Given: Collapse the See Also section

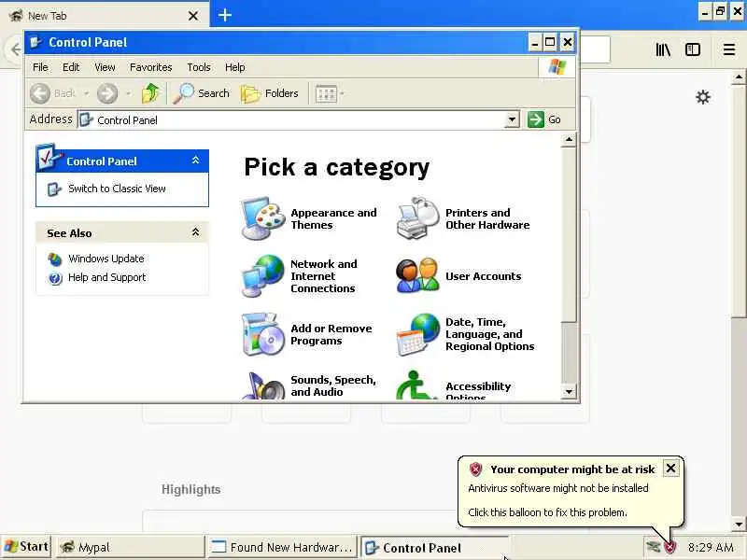Looking at the screenshot, I should pos(195,232).
